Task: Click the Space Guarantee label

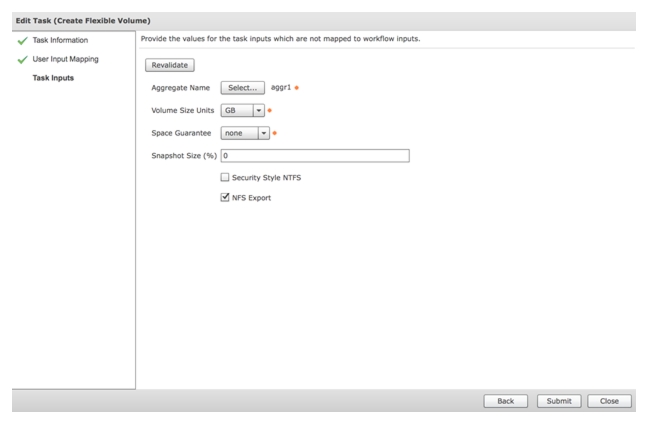Action: pyautogui.click(x=181, y=133)
